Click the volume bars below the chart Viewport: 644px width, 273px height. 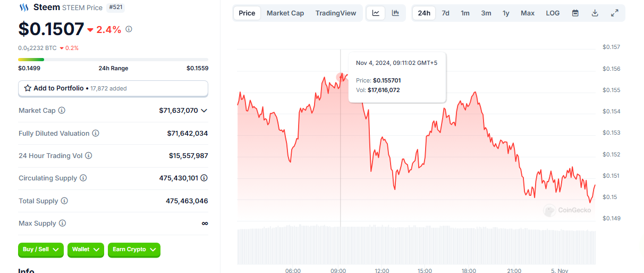point(416,246)
